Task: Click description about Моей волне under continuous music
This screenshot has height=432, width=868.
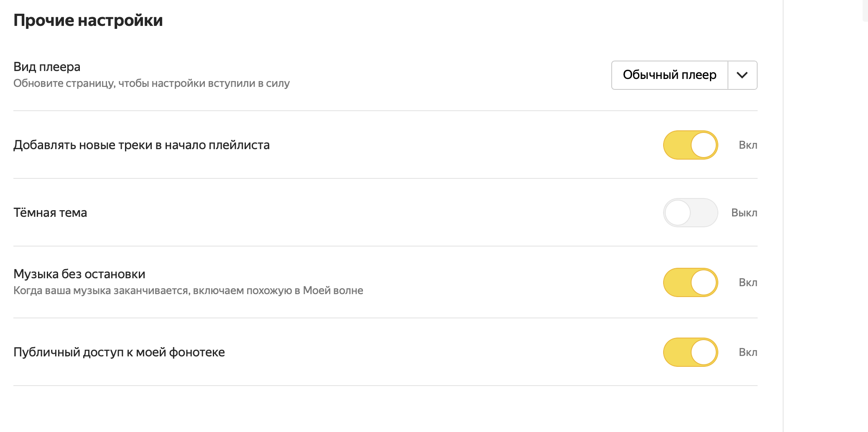Action: (x=188, y=290)
